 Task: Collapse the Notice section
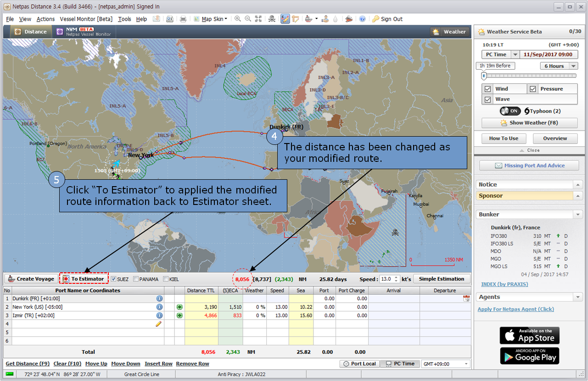tap(577, 184)
